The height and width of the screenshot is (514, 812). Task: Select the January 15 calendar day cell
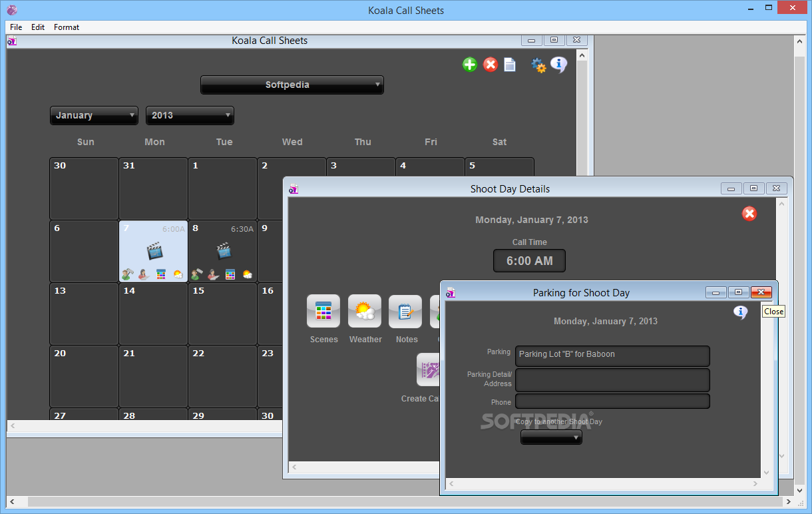222,314
